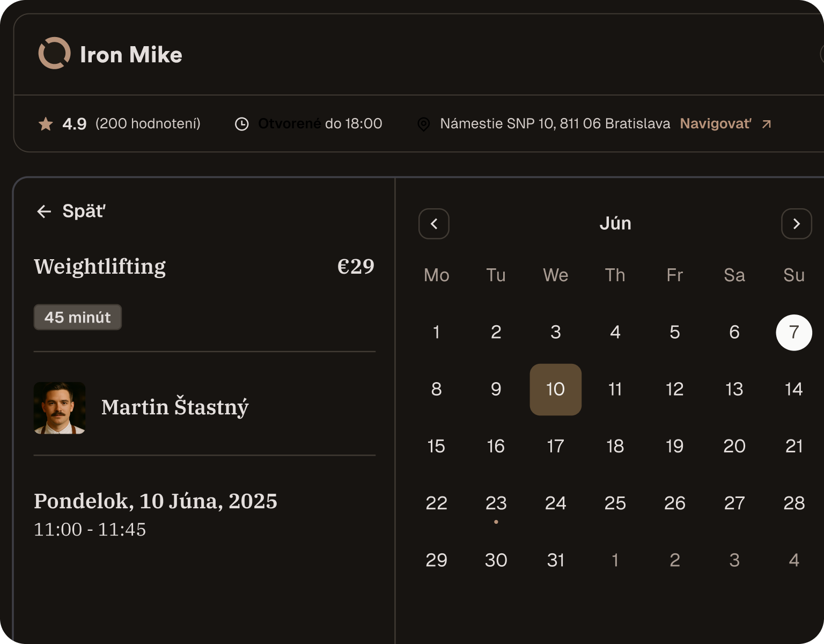Click the clock opening hours icon

pos(242,124)
